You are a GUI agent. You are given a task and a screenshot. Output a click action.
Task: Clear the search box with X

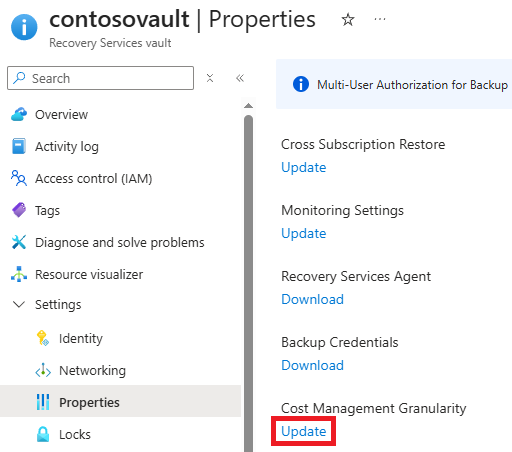[x=210, y=78]
